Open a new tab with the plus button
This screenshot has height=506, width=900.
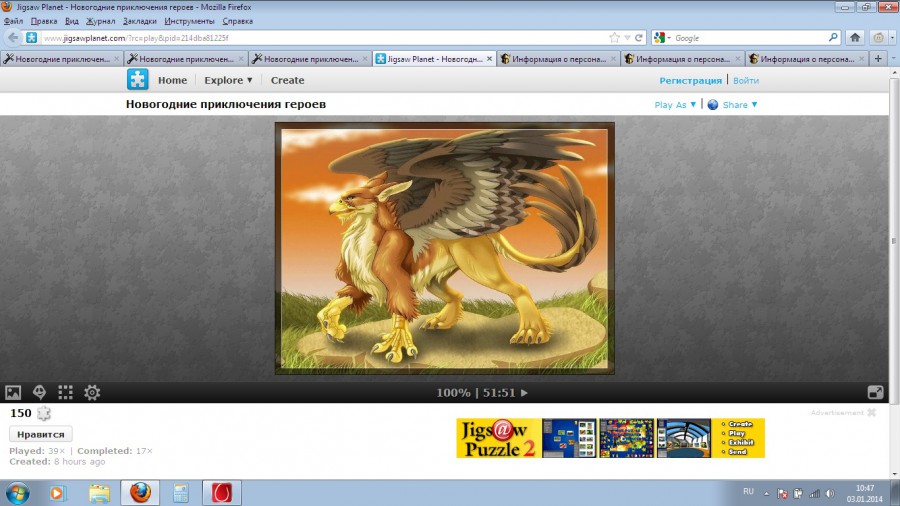[x=878, y=59]
